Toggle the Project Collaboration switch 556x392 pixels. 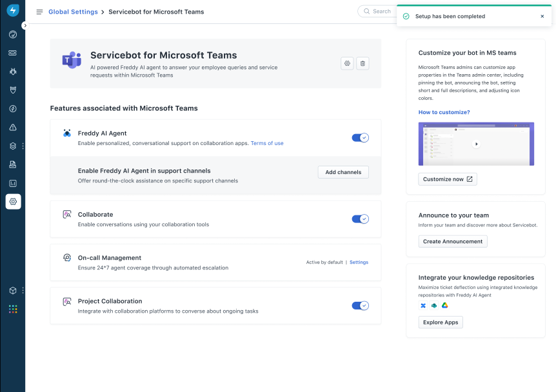click(x=361, y=306)
